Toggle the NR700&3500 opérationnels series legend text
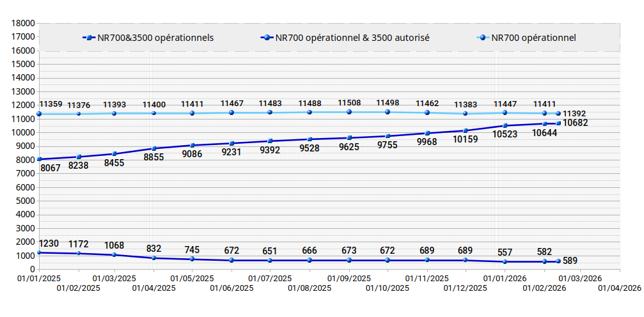The width and height of the screenshot is (644, 317). pos(155,38)
